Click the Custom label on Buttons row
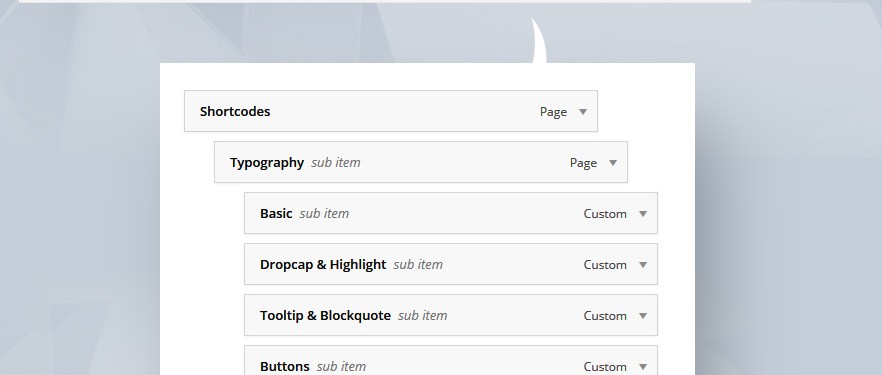Image resolution: width=882 pixels, height=375 pixels. (x=605, y=367)
